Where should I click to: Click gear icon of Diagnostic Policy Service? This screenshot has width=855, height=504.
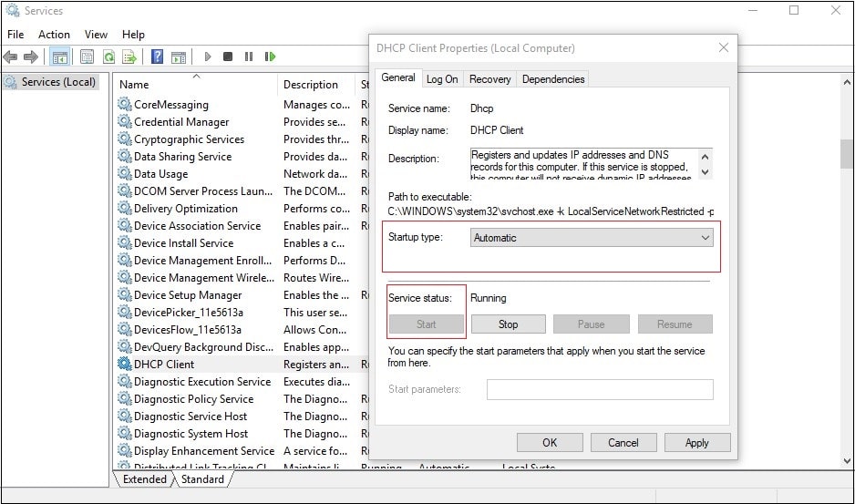pyautogui.click(x=125, y=398)
